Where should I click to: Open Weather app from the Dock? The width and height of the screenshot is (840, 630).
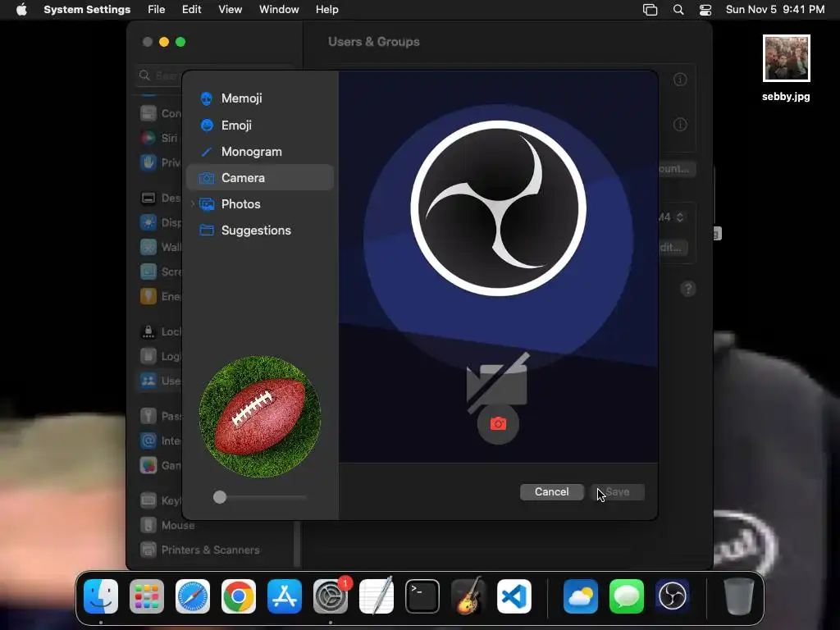tap(581, 596)
